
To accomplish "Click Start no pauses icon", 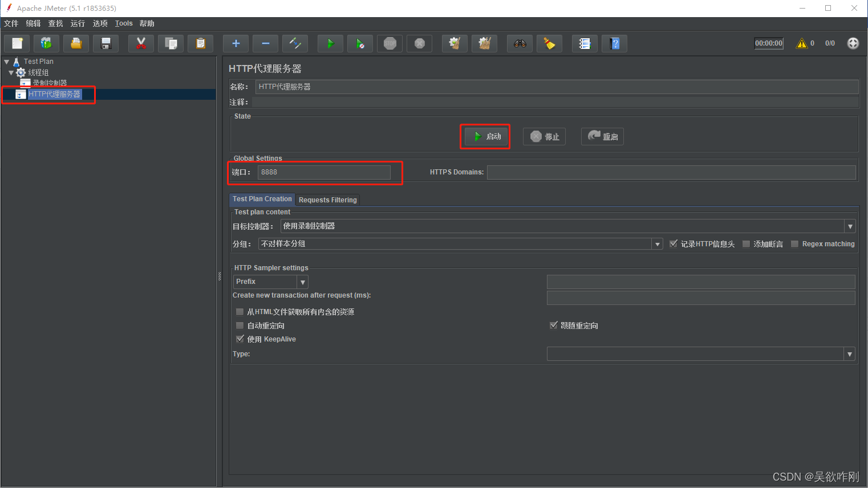I will 360,43.
